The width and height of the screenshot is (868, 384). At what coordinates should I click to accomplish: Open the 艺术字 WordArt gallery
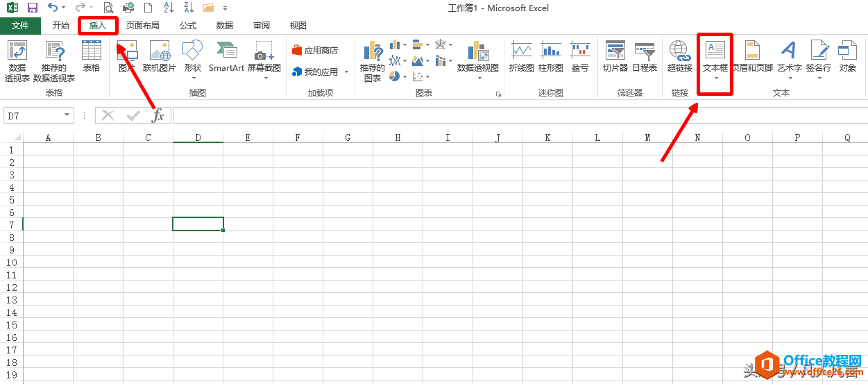[789, 60]
